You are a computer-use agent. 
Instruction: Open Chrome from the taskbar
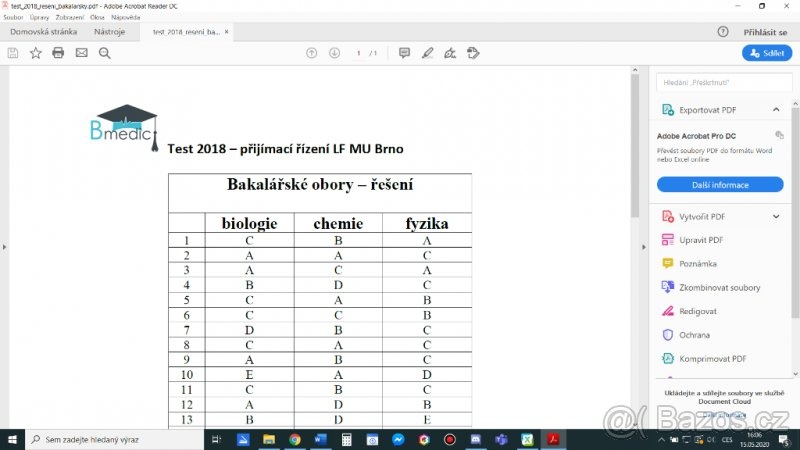pos(294,439)
